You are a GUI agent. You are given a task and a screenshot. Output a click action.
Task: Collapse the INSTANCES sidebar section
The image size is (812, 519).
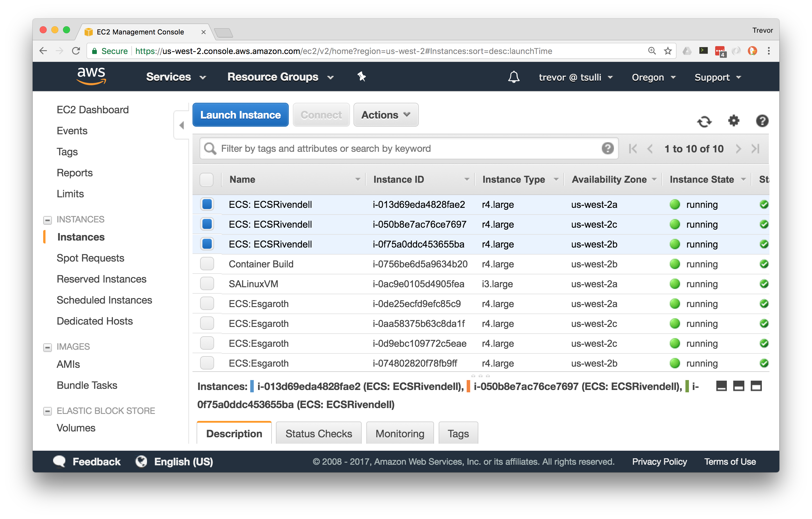point(48,220)
